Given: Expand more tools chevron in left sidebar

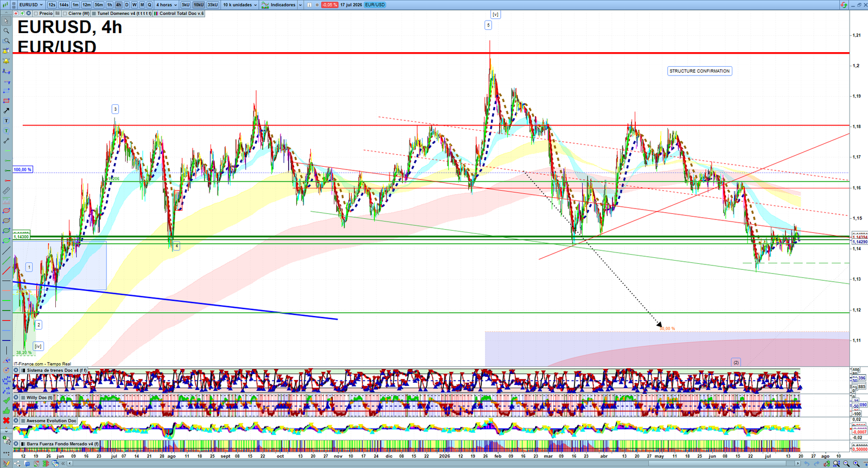Looking at the screenshot, I should pos(6,431).
